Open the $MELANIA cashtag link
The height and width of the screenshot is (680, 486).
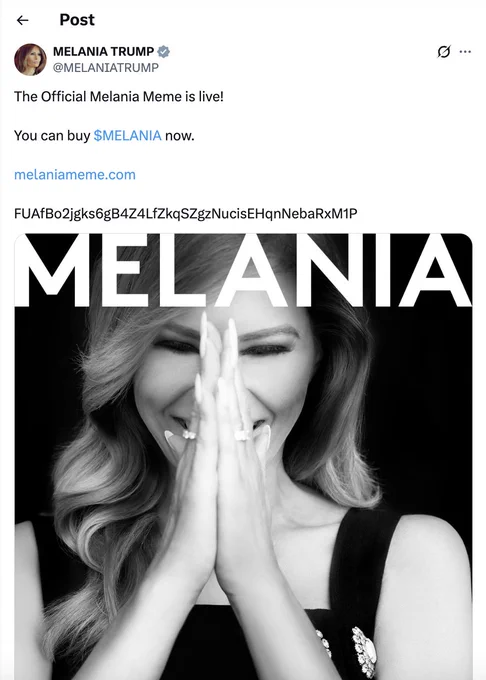[x=127, y=136]
